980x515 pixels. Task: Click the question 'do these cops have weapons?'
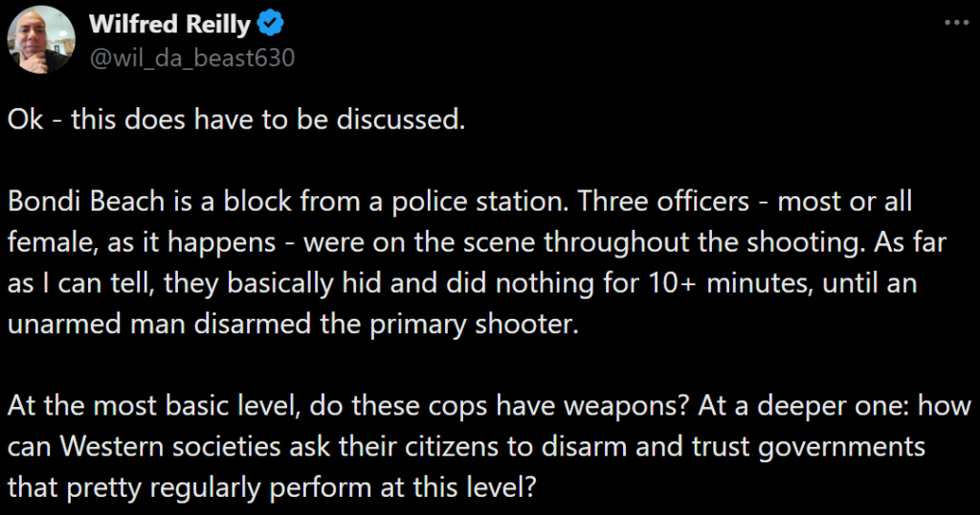tap(487, 406)
